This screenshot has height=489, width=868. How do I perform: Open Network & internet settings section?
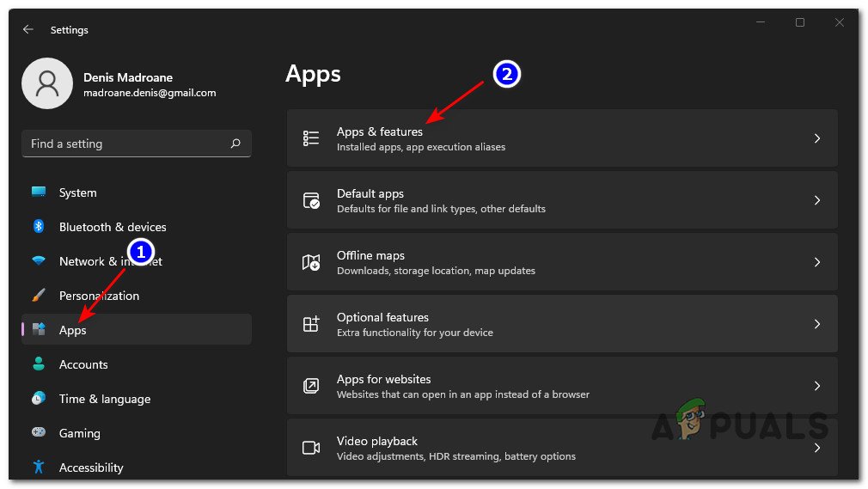pos(110,261)
